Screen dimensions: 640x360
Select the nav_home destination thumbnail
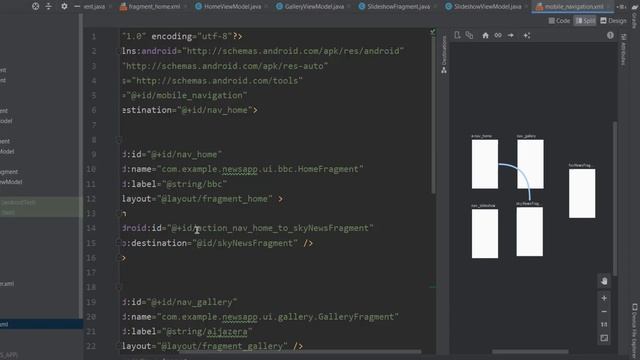485,164
